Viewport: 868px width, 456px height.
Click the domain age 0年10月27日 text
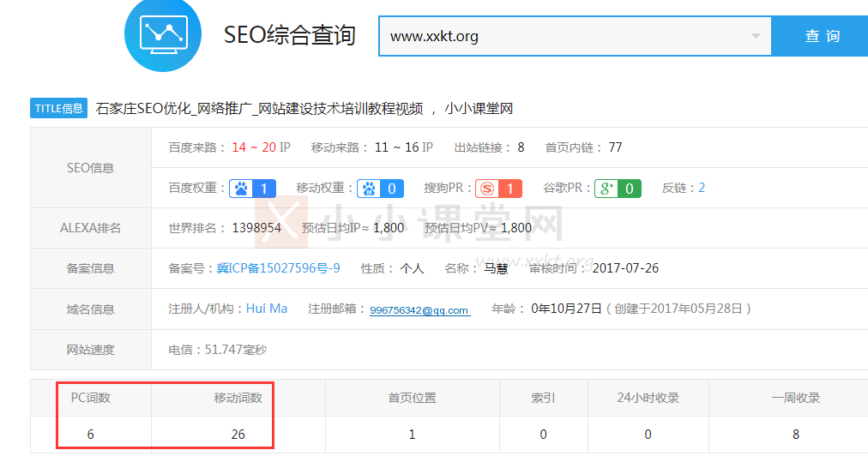pos(566,309)
